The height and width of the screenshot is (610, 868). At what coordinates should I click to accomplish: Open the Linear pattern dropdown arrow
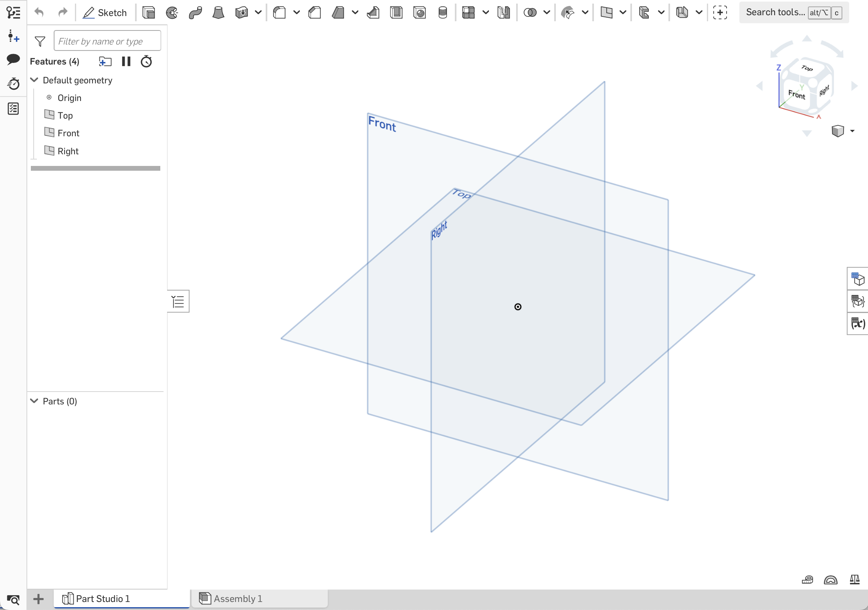[x=486, y=13]
